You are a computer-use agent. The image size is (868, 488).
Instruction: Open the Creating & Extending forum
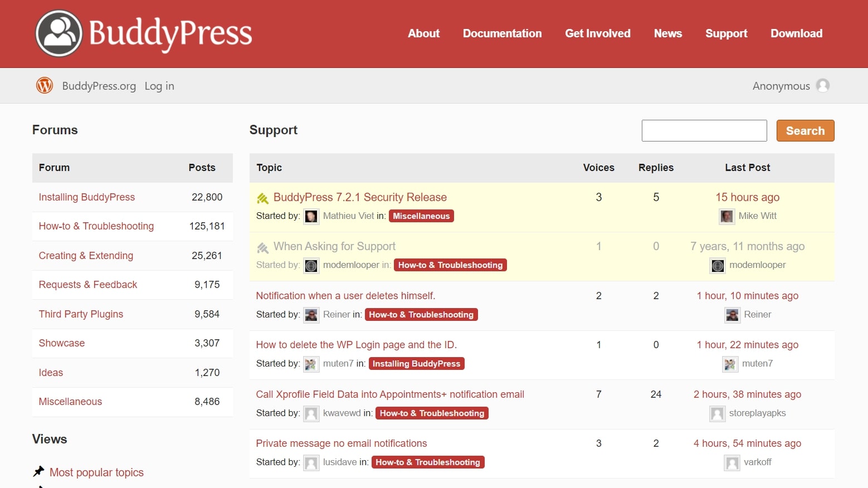click(x=86, y=256)
